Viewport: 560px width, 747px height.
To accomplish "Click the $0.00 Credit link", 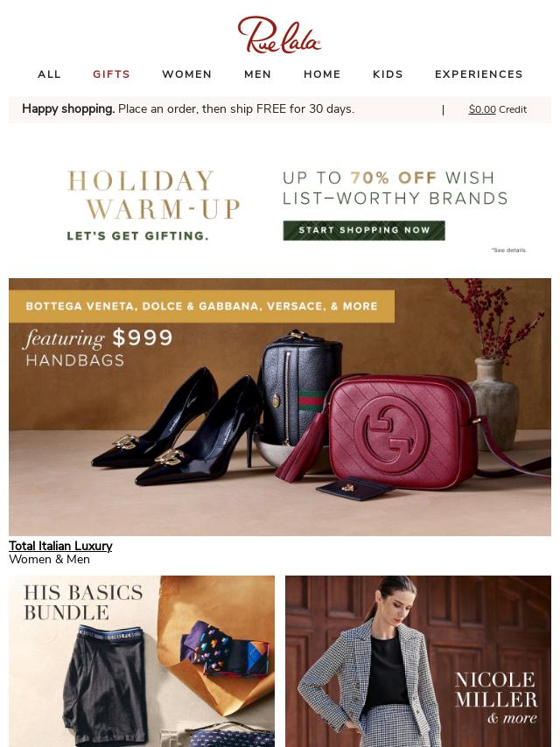I will coord(498,109).
